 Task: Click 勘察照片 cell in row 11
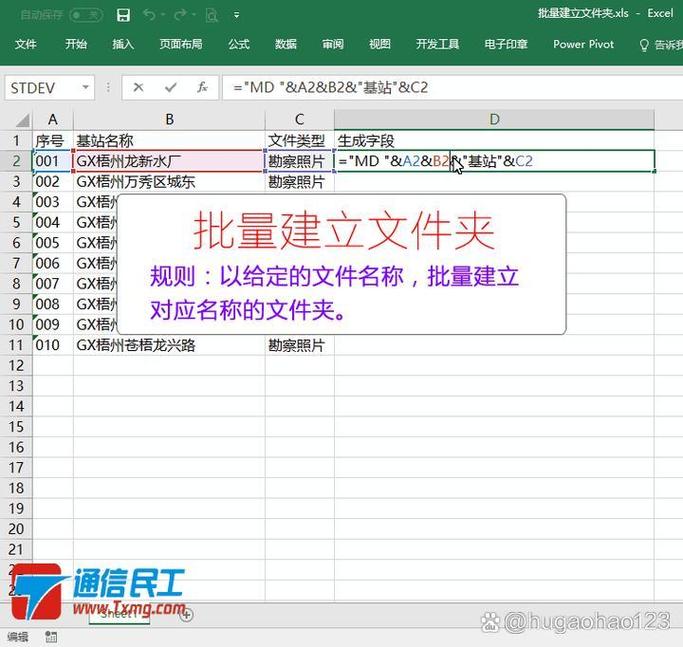(300, 345)
